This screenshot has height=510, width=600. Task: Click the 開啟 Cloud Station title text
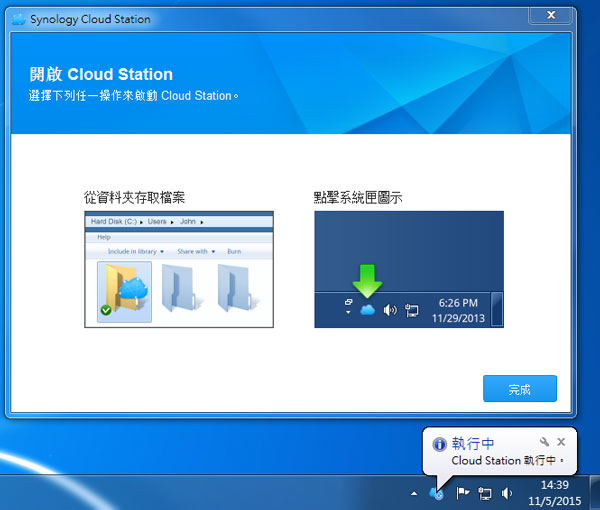(101, 74)
